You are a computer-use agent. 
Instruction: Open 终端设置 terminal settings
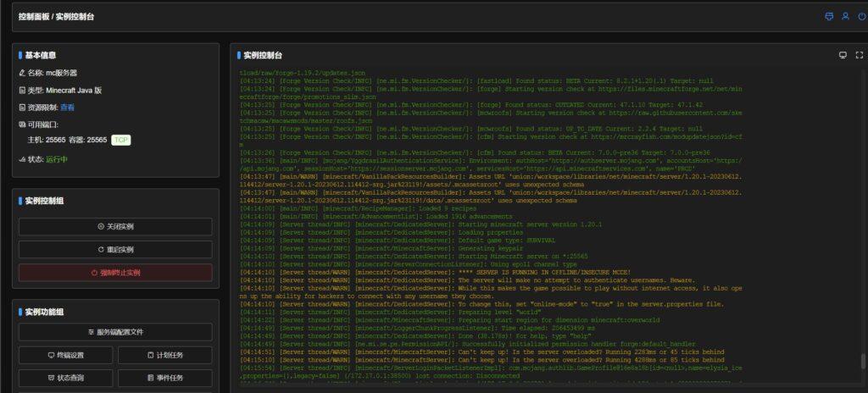pos(66,356)
